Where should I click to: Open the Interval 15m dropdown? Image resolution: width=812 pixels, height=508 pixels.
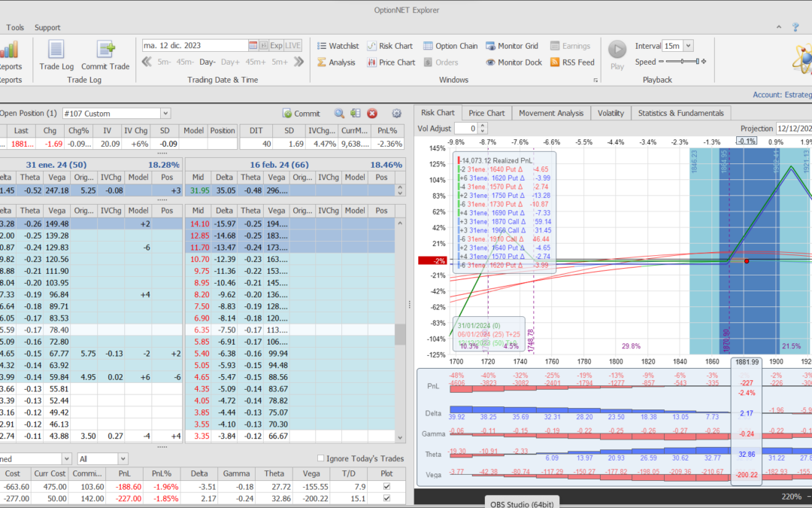tap(689, 46)
